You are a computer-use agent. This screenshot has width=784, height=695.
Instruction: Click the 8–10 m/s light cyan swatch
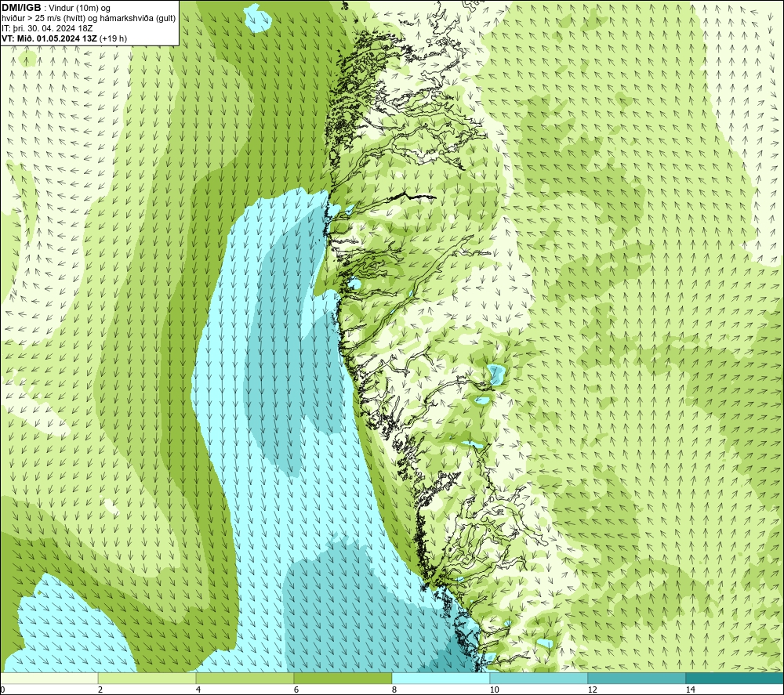(x=441, y=678)
